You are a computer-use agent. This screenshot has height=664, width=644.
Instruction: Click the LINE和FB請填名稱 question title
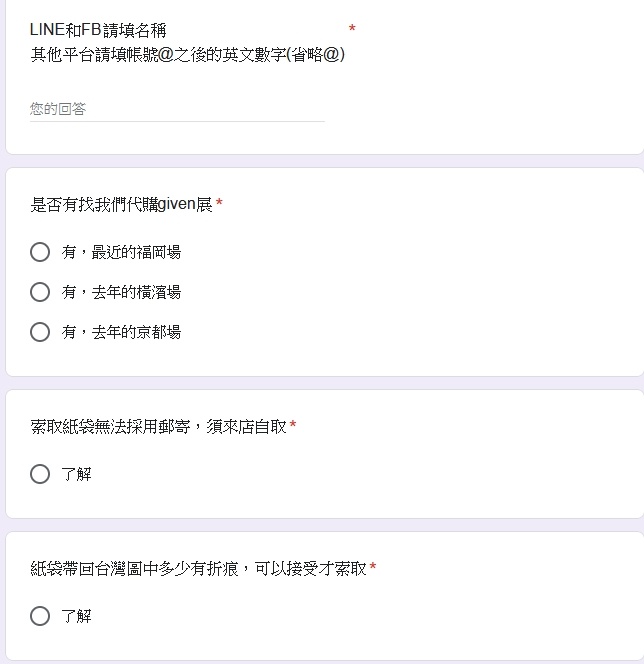pyautogui.click(x=98, y=30)
